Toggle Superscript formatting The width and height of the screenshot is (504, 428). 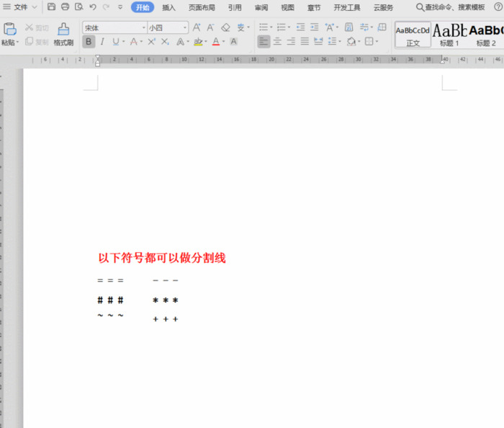[x=152, y=42]
